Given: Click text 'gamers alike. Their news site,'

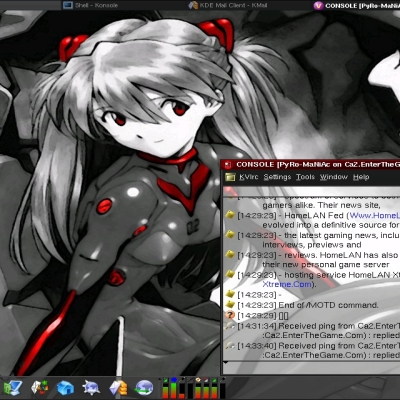Looking at the screenshot, I should pos(321,205).
